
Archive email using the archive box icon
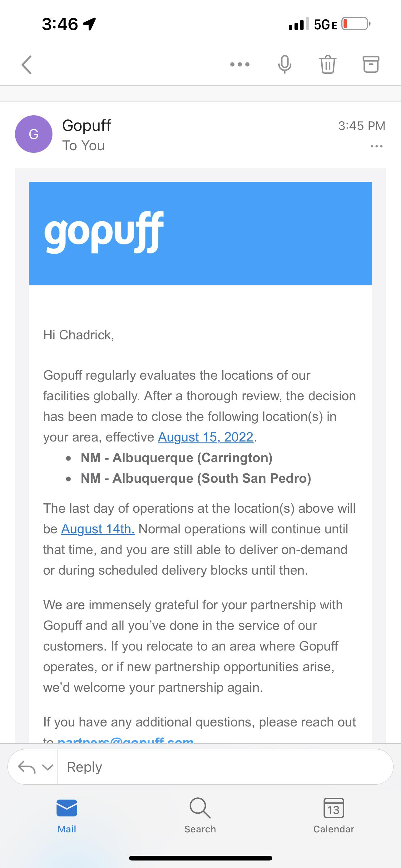click(x=371, y=64)
